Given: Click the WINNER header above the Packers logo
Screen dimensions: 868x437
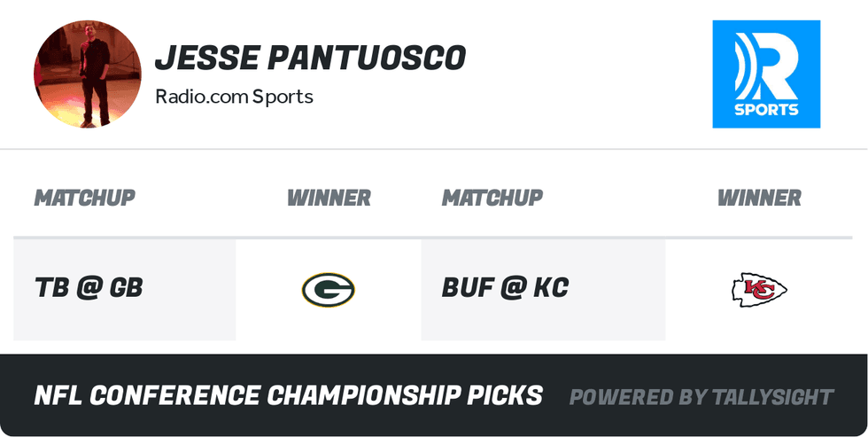Looking at the screenshot, I should point(329,198).
